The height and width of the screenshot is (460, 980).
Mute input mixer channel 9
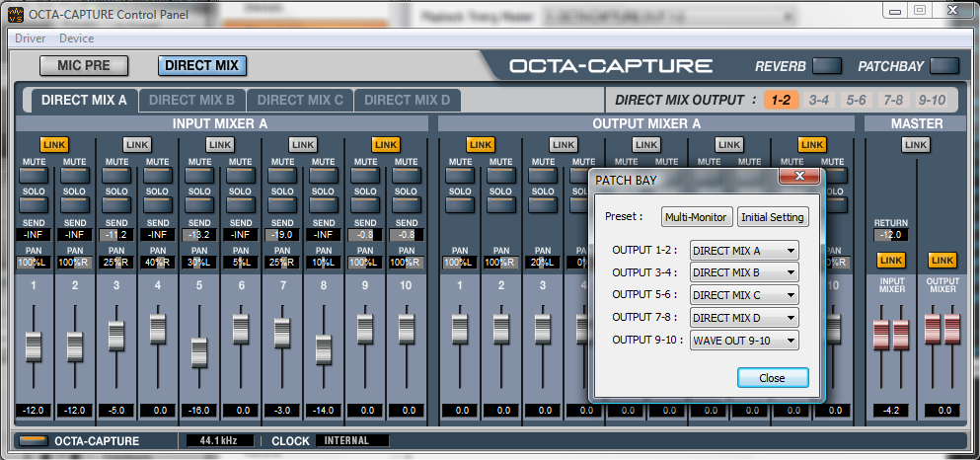364,175
